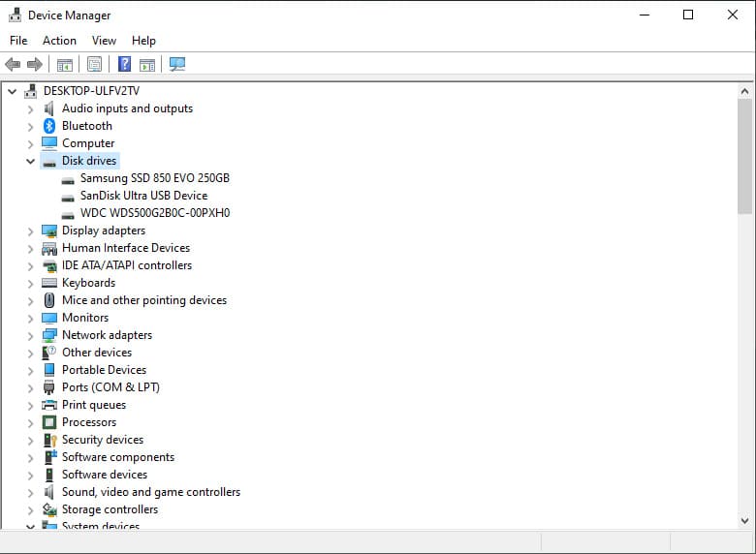Collapse the DESKTOP-ULFV2TV root node
The width and height of the screenshot is (756, 554).
click(12, 91)
